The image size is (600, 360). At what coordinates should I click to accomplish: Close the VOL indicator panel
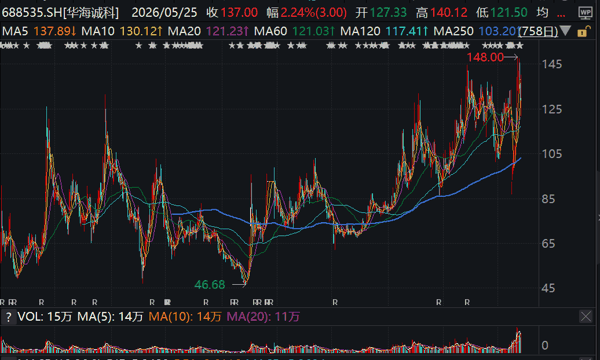click(586, 316)
